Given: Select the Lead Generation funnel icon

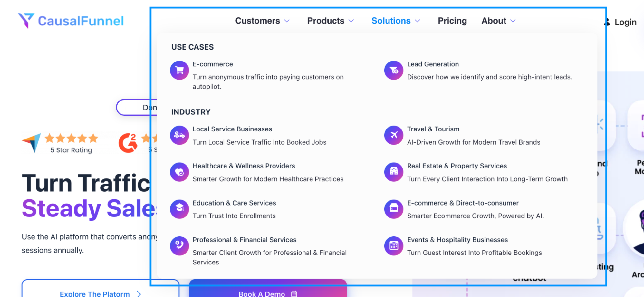Looking at the screenshot, I should [x=393, y=70].
